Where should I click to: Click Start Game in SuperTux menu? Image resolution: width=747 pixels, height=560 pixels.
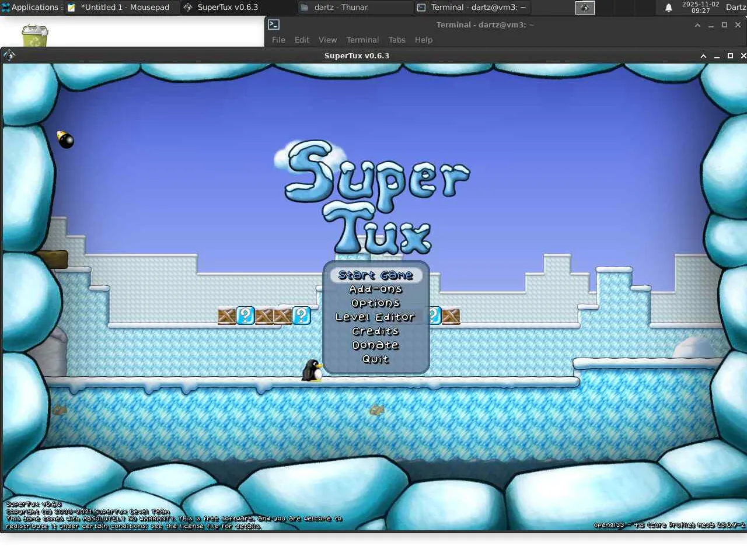(376, 275)
